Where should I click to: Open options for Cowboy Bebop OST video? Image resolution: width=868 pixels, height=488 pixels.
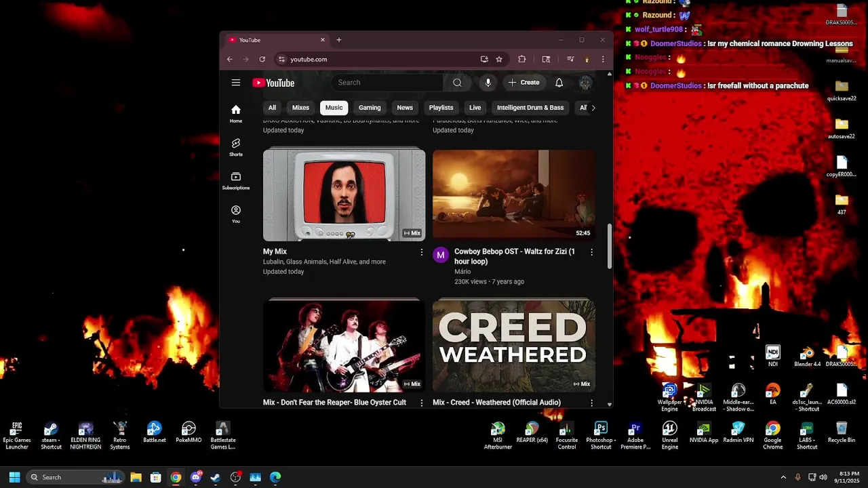point(591,252)
